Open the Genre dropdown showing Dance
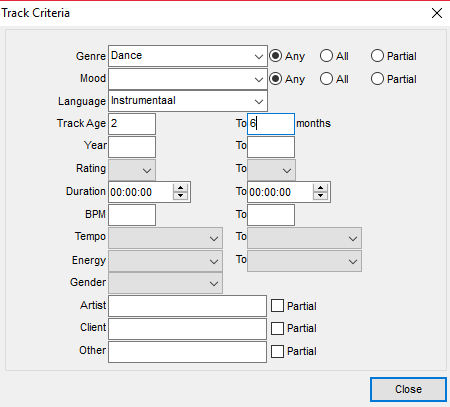Viewport: 450px width, 407px height. coord(188,56)
